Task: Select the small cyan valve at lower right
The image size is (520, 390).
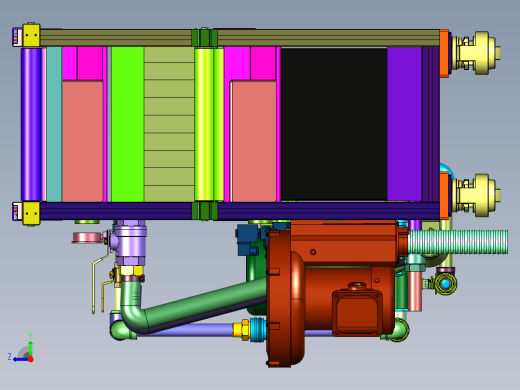Action: coord(445,284)
